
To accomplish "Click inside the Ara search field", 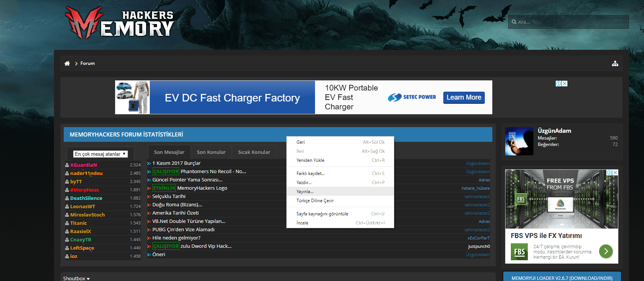I will click(568, 22).
